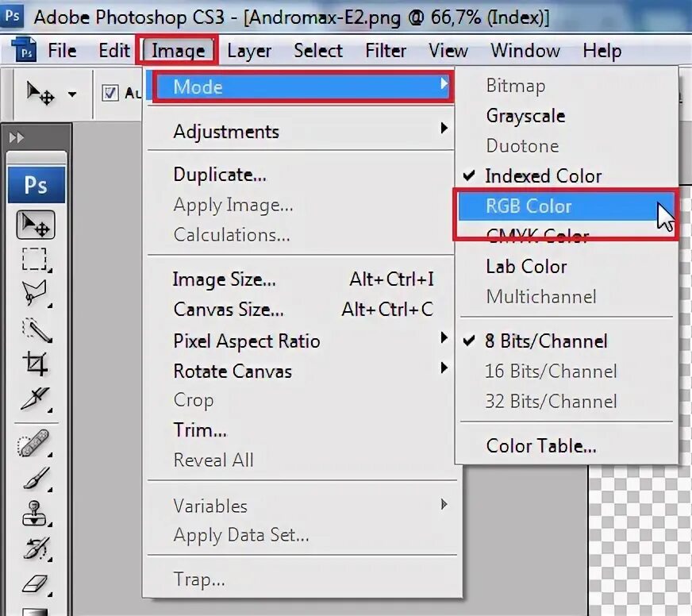The height and width of the screenshot is (616, 692).
Task: Click Move tool icon in options bar
Action: coord(40,93)
